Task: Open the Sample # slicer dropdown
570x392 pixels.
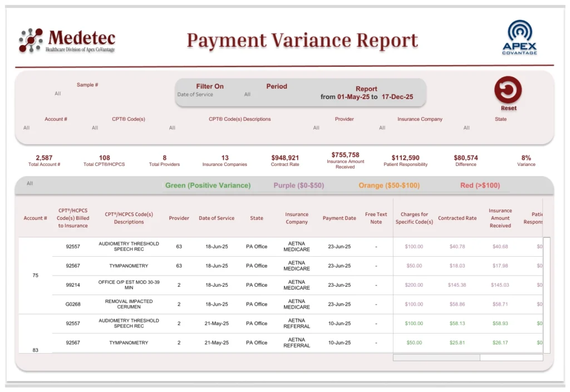Action: [x=57, y=94]
